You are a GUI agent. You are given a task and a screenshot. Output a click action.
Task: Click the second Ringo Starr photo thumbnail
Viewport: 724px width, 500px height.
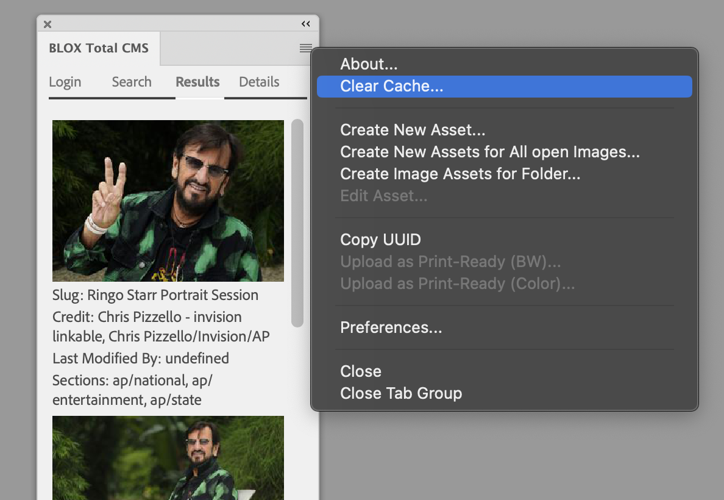(x=168, y=458)
